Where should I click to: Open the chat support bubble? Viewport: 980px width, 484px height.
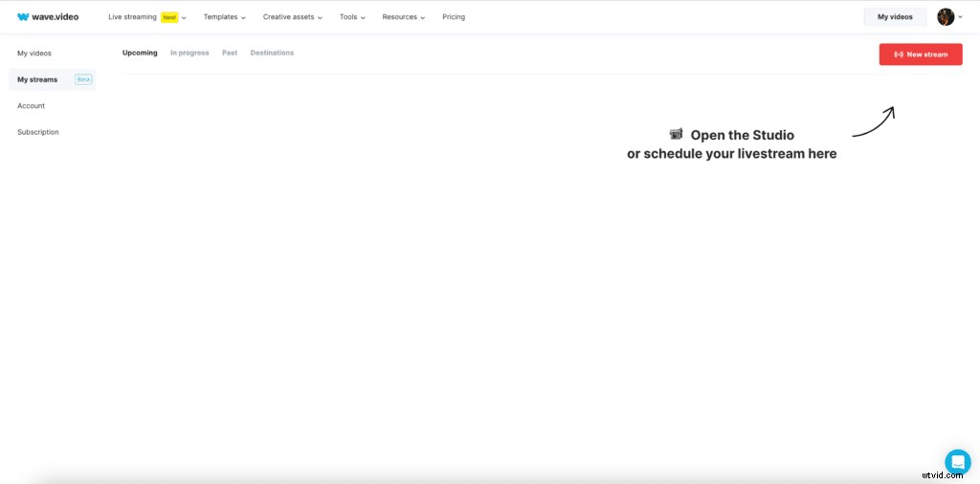957,462
